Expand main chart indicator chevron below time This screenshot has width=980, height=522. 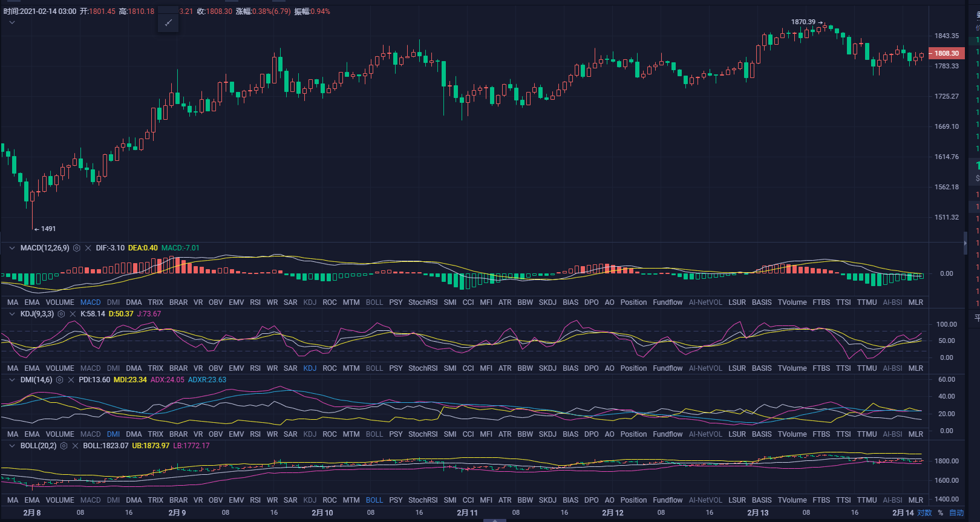(12, 22)
